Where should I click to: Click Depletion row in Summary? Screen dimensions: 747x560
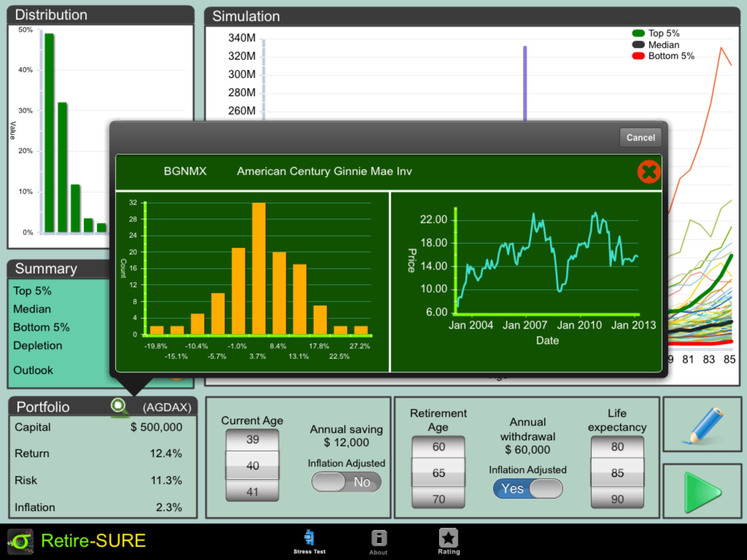coord(38,346)
